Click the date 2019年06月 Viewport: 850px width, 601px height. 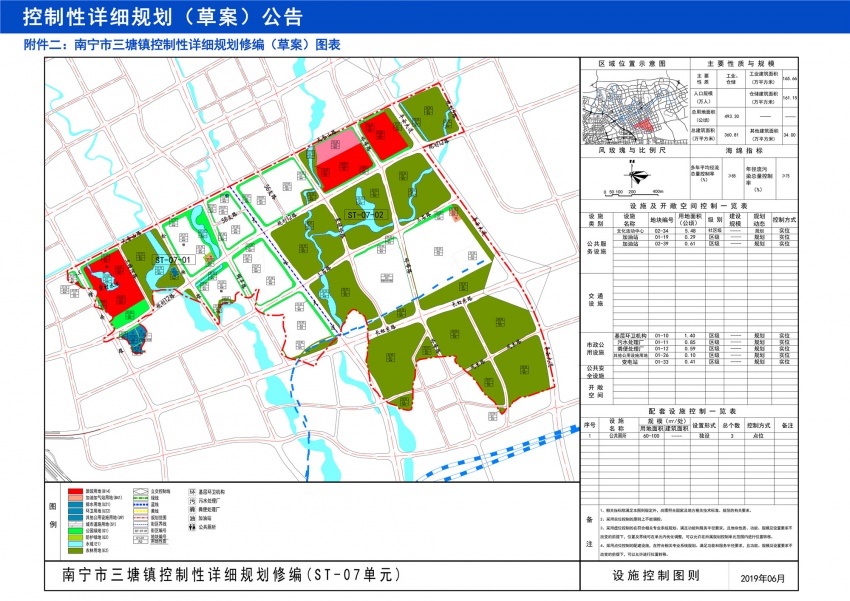[763, 578]
